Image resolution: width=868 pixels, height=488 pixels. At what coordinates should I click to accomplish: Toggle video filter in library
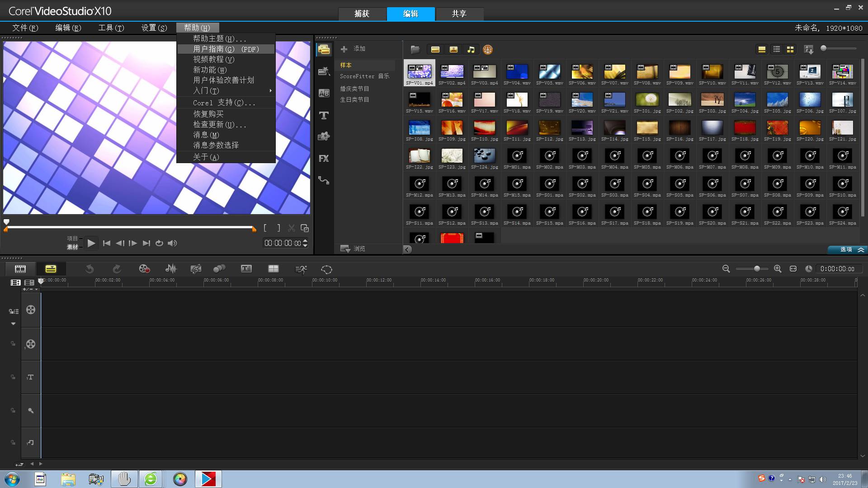pos(435,49)
